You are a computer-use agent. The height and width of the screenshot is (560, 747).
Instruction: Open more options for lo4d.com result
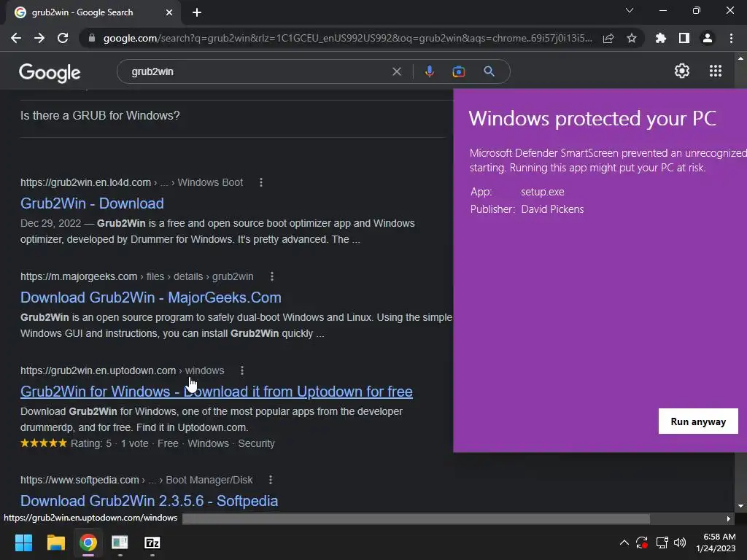(261, 182)
